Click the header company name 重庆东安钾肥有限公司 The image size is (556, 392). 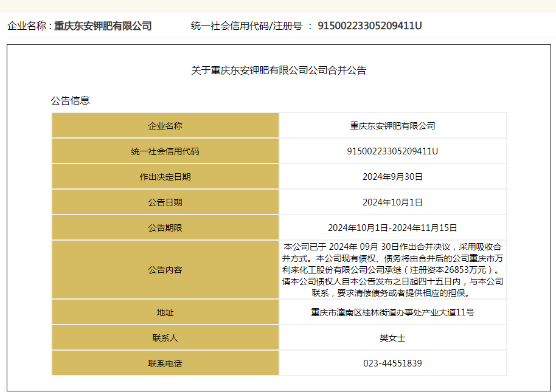[103, 26]
